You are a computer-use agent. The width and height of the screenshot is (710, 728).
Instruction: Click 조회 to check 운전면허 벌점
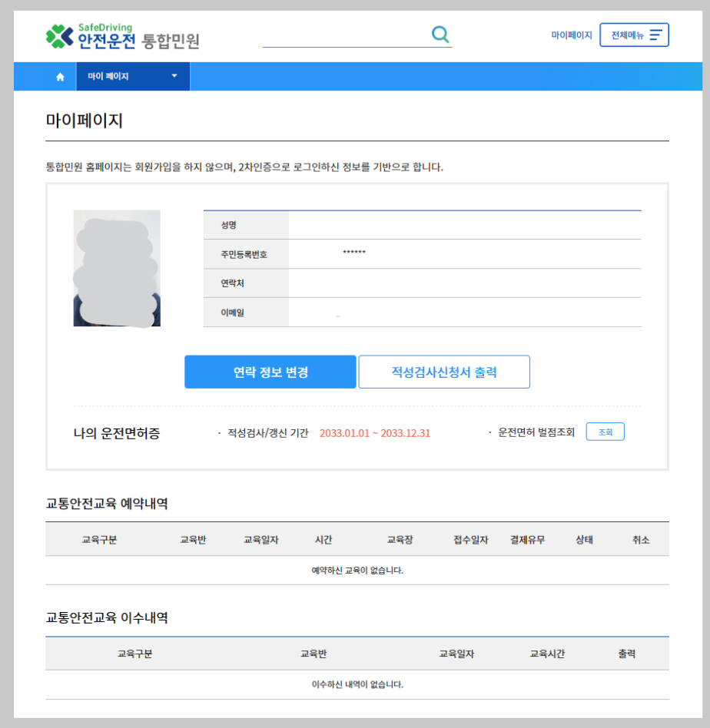[605, 432]
